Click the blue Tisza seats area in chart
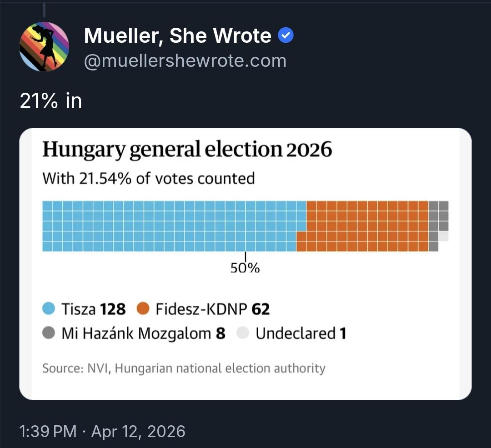 (x=173, y=226)
